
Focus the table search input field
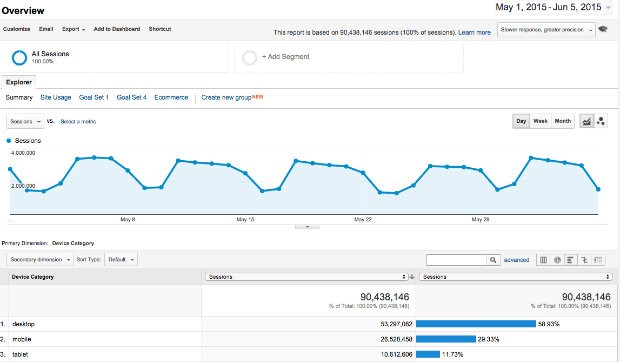[x=457, y=260]
